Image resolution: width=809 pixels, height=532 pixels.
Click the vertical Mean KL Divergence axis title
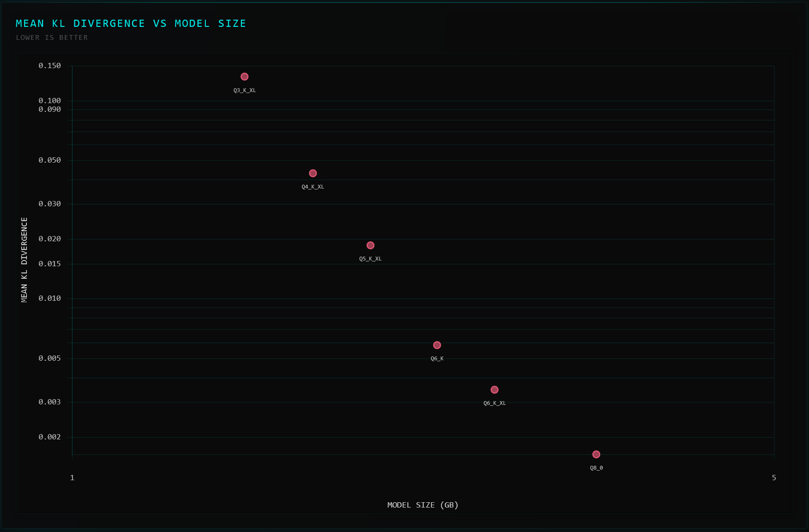[x=24, y=260]
